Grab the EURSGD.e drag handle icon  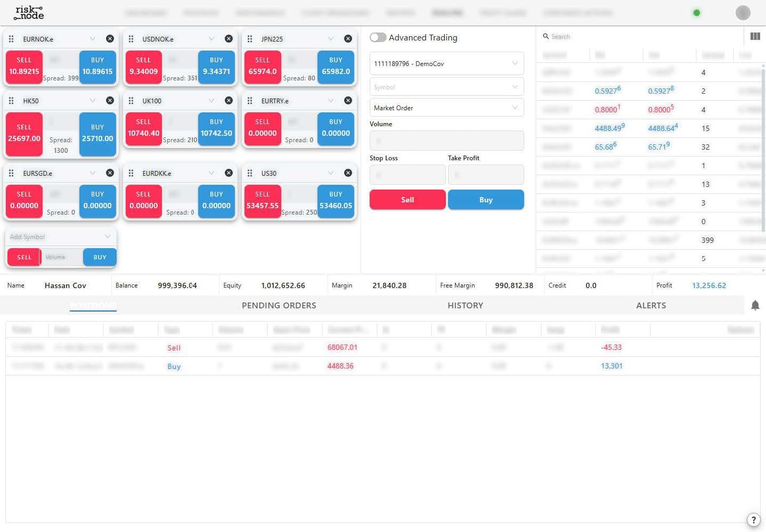[x=11, y=173]
